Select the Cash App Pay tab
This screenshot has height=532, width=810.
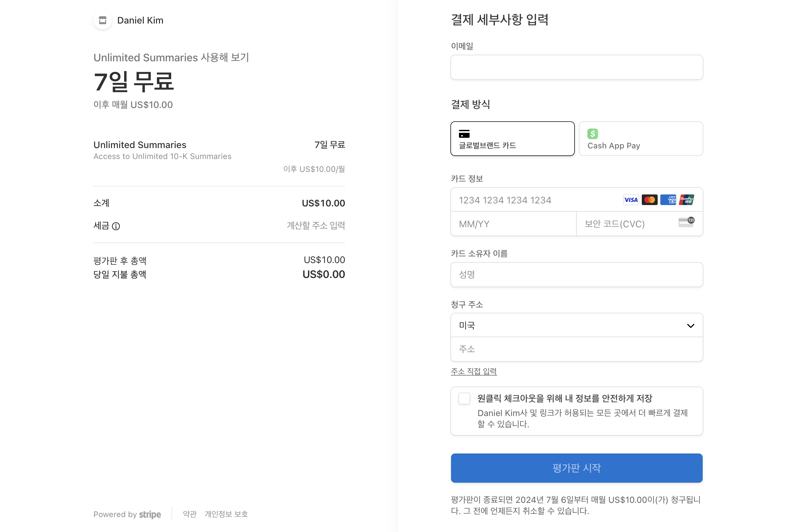(x=640, y=139)
